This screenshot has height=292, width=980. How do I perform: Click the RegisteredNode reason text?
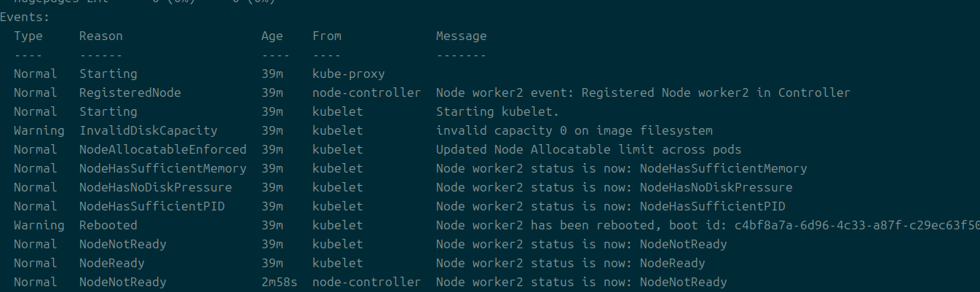coord(130,92)
